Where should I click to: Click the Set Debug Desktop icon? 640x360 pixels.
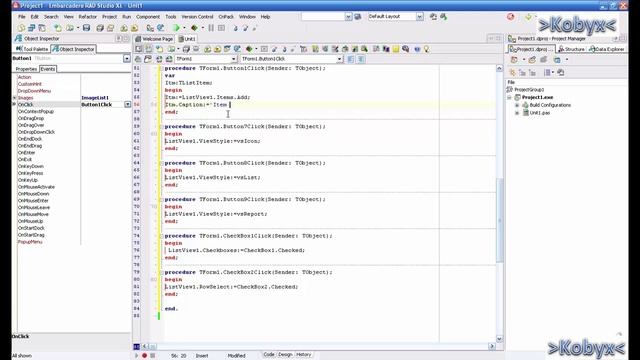(x=444, y=16)
